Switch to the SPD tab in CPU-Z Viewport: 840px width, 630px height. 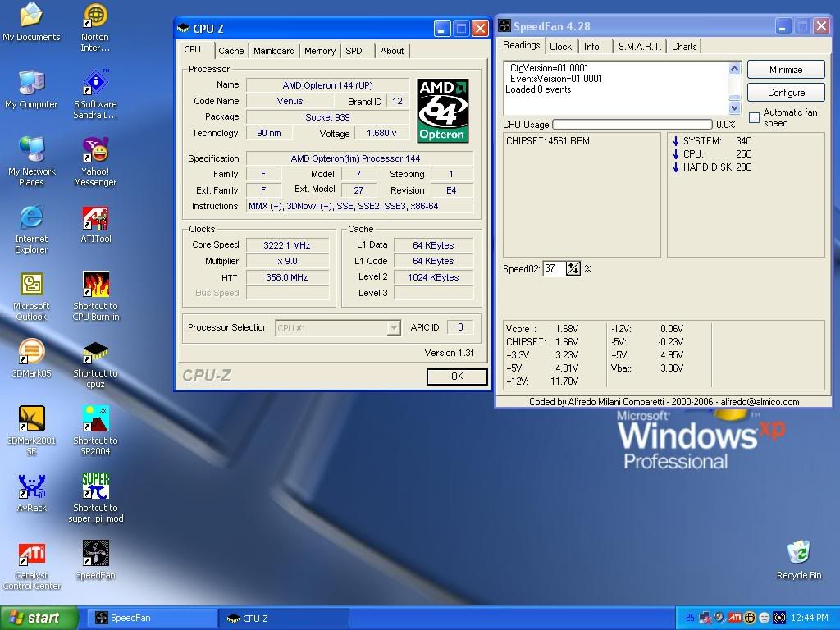click(355, 51)
